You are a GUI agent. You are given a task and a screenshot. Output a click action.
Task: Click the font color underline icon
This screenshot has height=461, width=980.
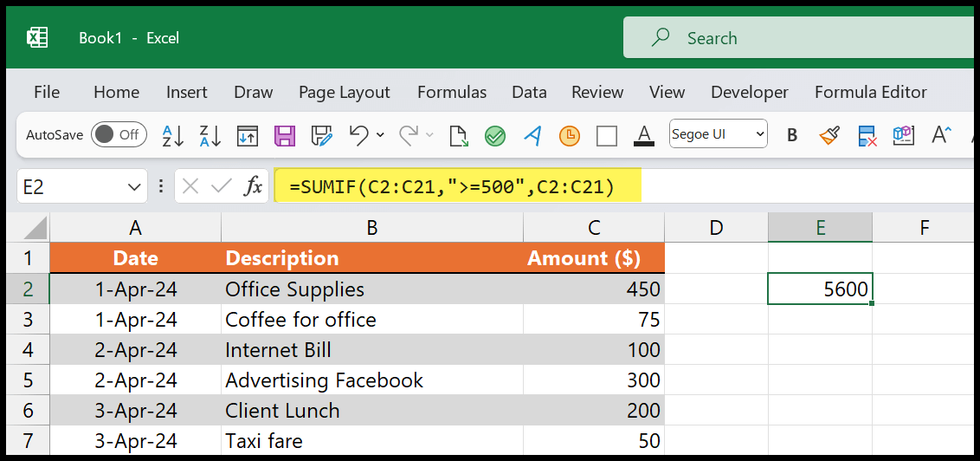click(644, 135)
